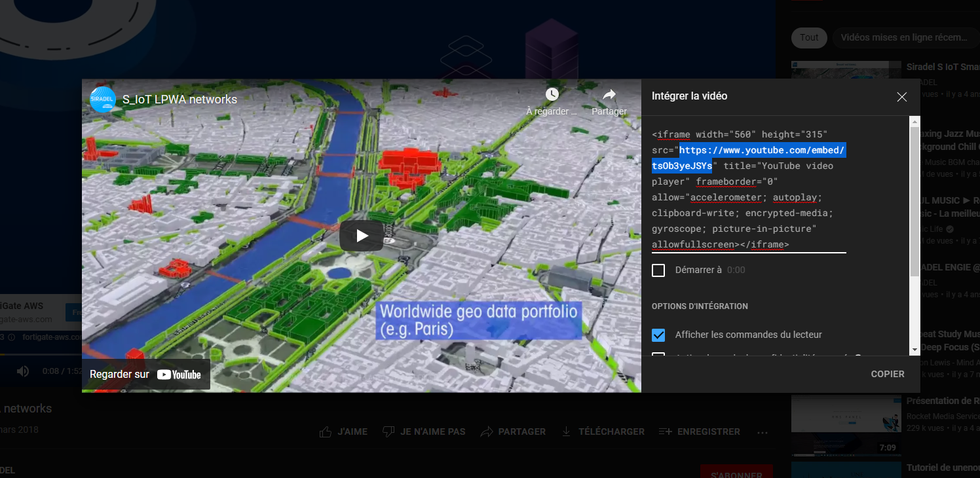Click Regarder sur YouTube
Screen dimensions: 980x478
145,375
